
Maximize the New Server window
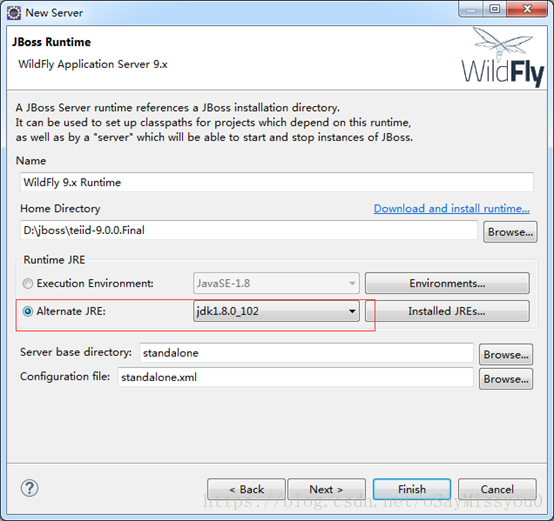pos(495,8)
